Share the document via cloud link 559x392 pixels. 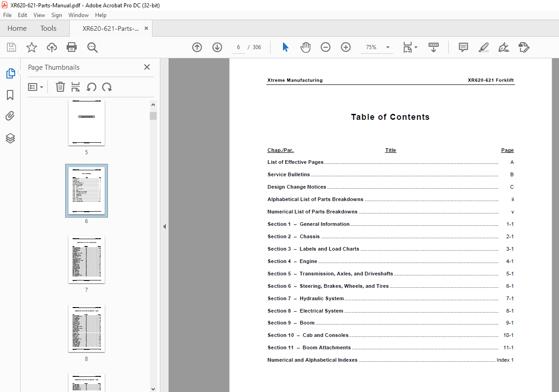pos(51,47)
